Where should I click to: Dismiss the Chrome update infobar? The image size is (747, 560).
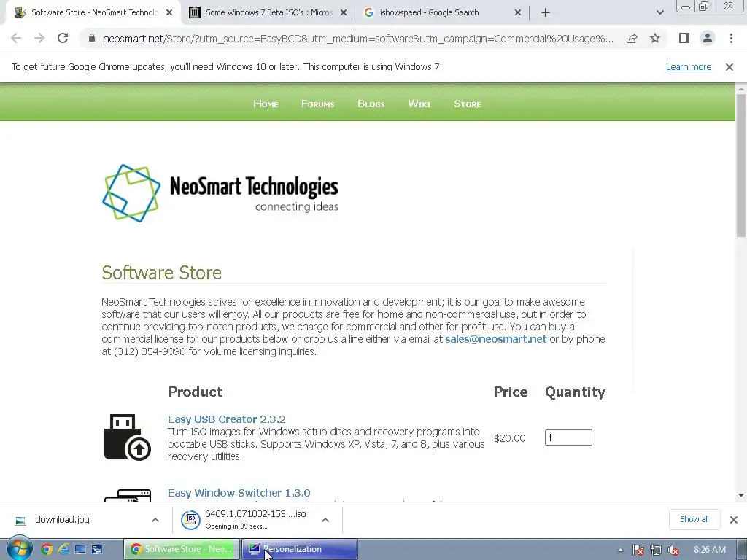click(729, 67)
